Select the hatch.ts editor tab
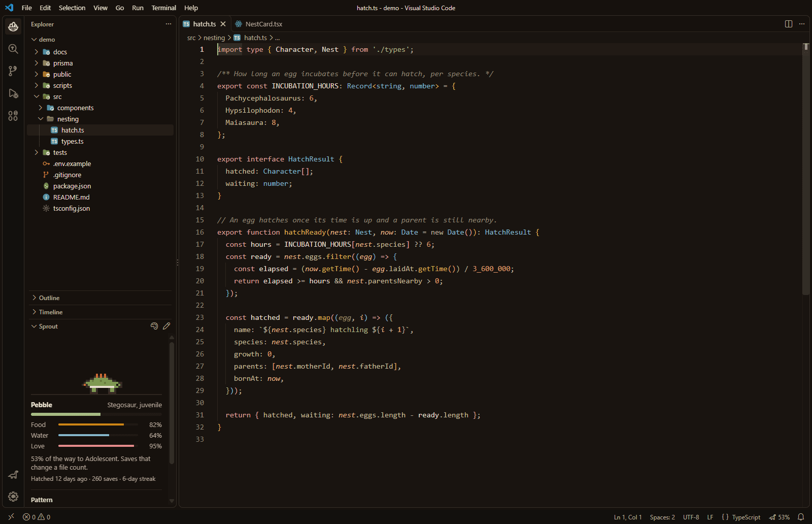The height and width of the screenshot is (524, 812). (x=205, y=24)
